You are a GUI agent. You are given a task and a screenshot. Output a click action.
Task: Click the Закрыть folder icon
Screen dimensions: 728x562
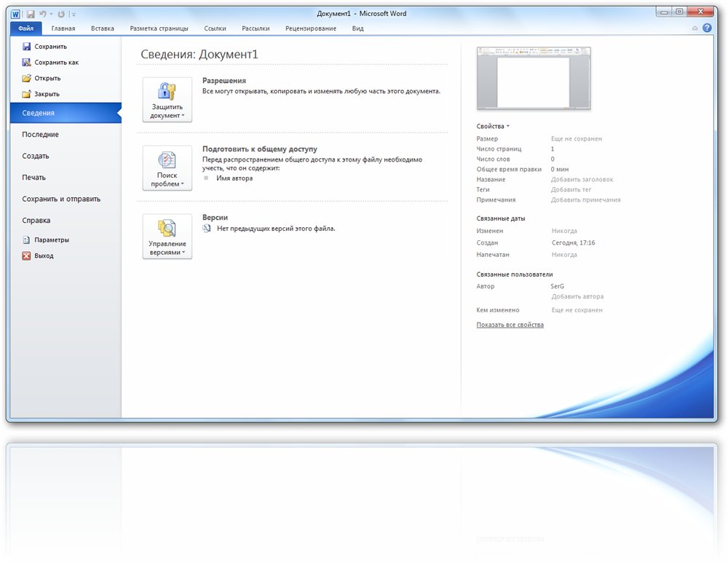[26, 94]
